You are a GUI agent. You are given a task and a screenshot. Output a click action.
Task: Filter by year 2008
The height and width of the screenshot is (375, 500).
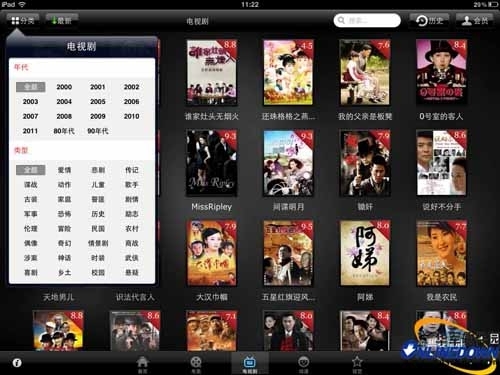(x=64, y=116)
